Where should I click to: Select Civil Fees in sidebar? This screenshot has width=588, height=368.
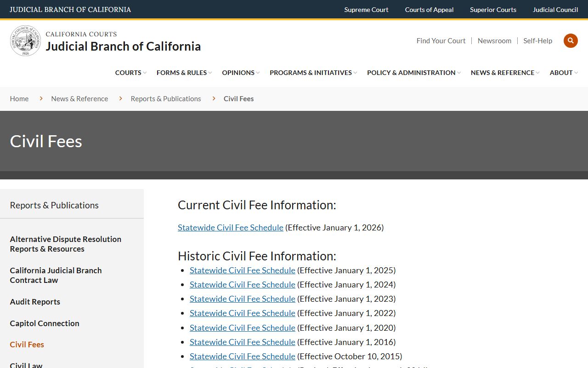tap(27, 345)
